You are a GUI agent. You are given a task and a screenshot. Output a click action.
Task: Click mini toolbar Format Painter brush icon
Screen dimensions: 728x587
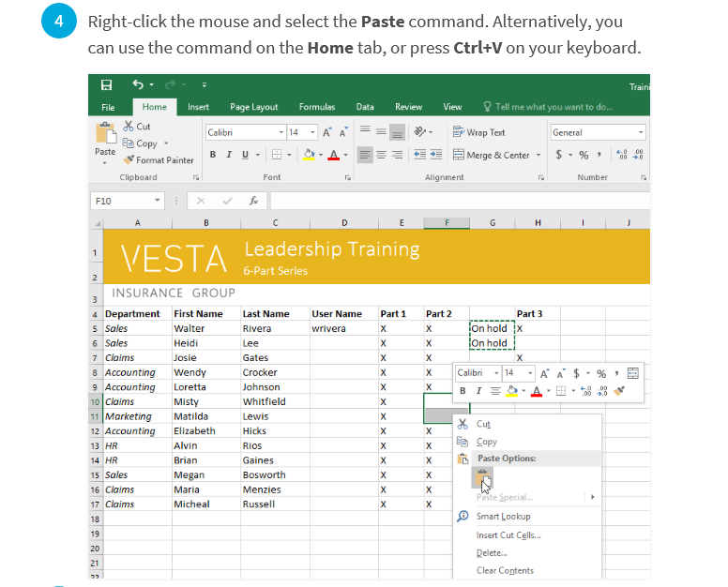click(619, 391)
